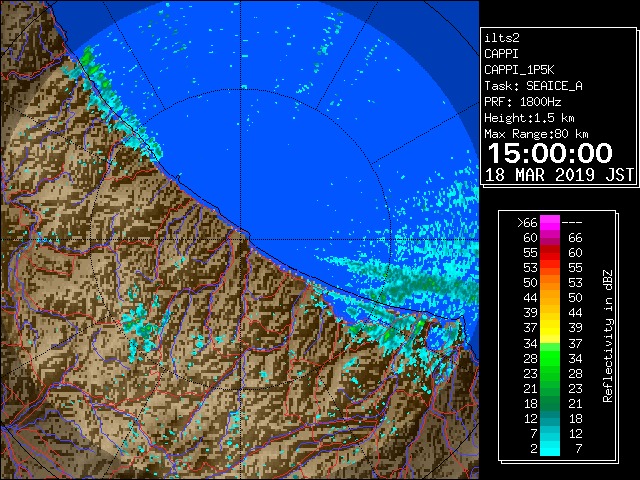The width and height of the screenshot is (640, 480).
Task: Click the "PRF: 1800Hz" line
Action: click(x=522, y=102)
